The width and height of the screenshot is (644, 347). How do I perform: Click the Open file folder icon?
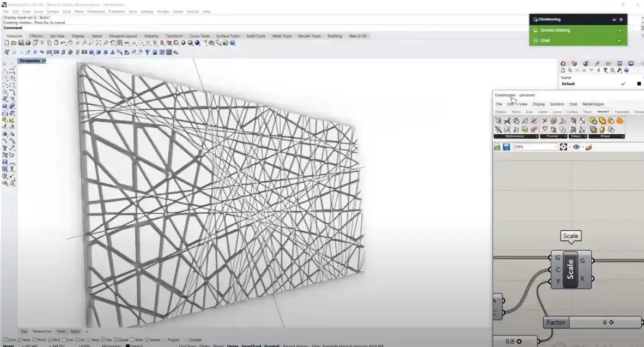point(14,43)
